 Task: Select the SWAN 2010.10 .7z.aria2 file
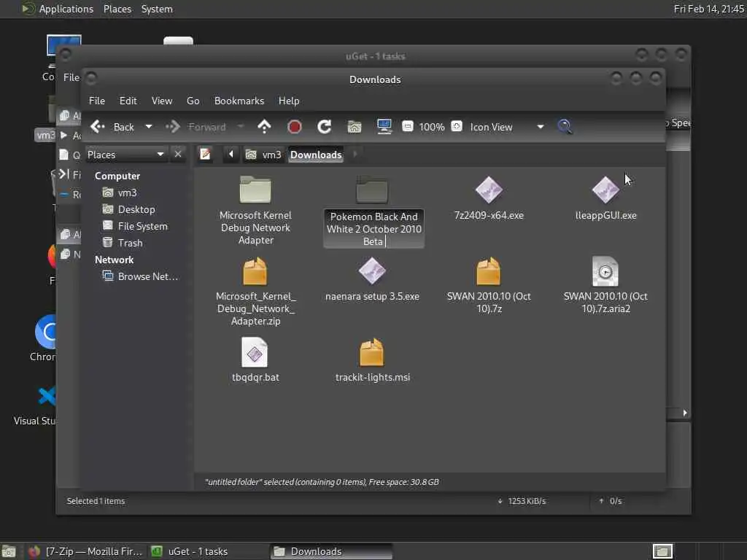605,271
